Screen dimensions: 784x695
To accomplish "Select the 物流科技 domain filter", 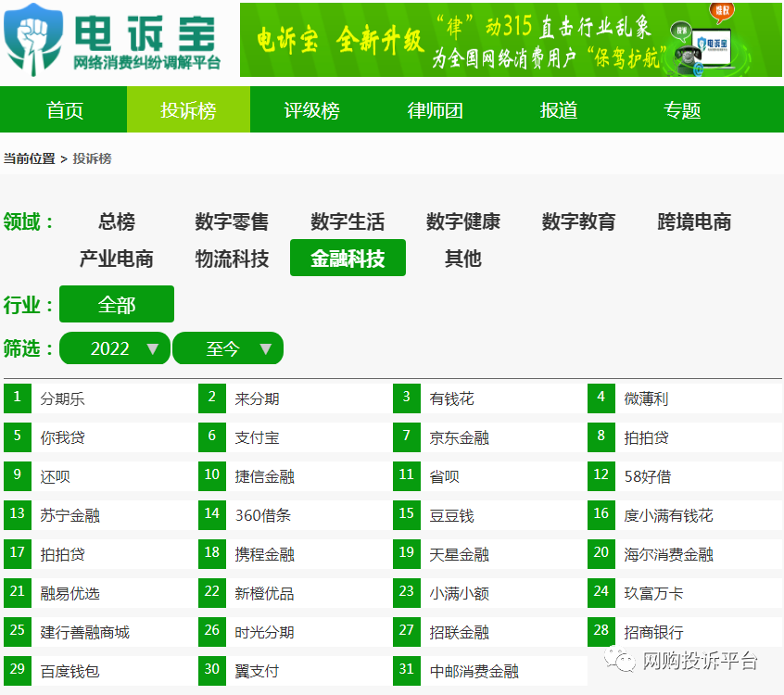I will (x=232, y=258).
